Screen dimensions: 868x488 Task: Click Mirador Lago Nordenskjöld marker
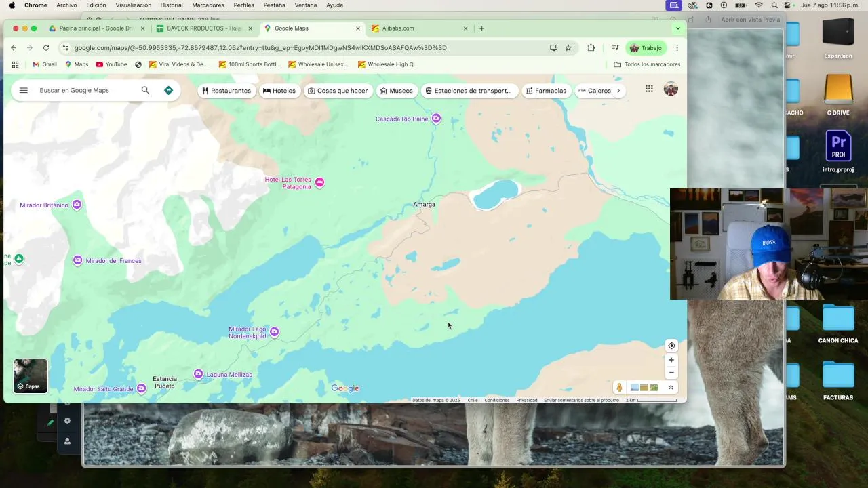coord(274,331)
